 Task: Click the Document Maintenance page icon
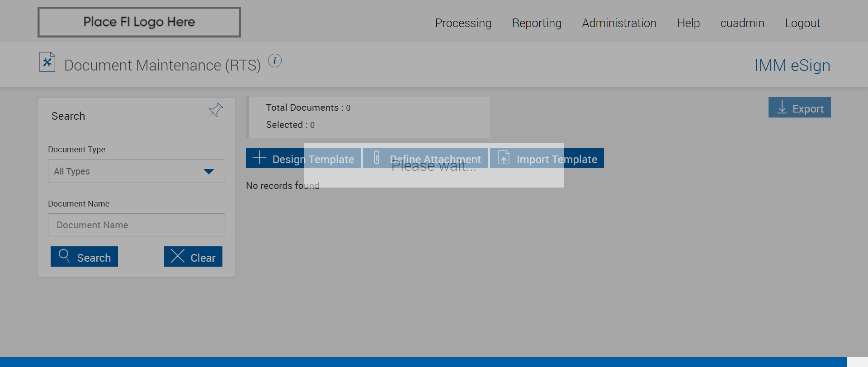click(47, 62)
